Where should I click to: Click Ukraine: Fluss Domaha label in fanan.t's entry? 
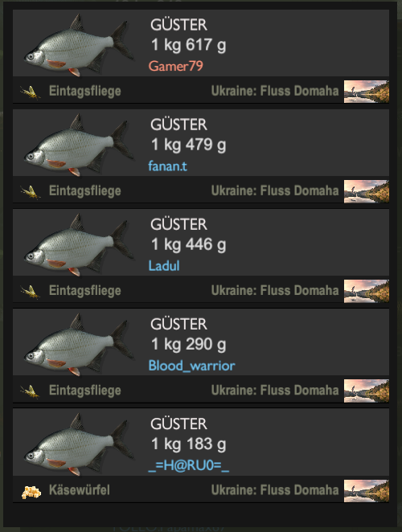[275, 191]
